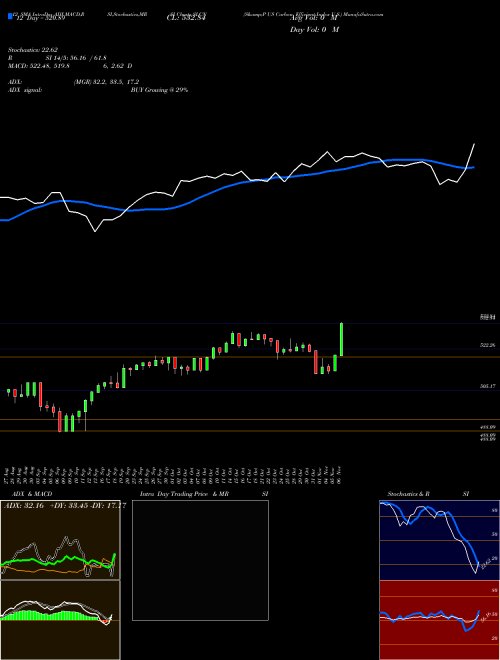Click the 'Avg Vol: 0 M' text

[x=314, y=19]
